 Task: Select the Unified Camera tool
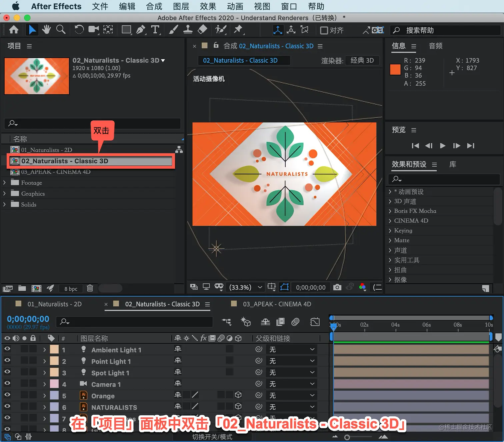[94, 30]
